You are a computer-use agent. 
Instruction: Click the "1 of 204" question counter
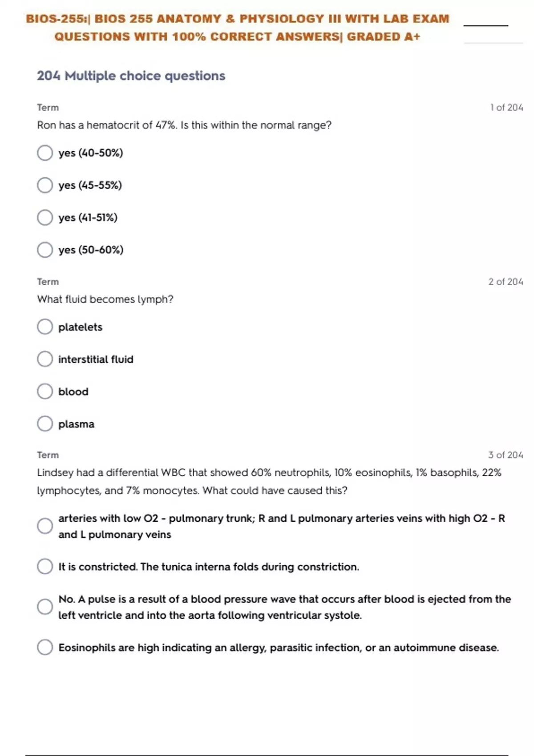(x=506, y=108)
